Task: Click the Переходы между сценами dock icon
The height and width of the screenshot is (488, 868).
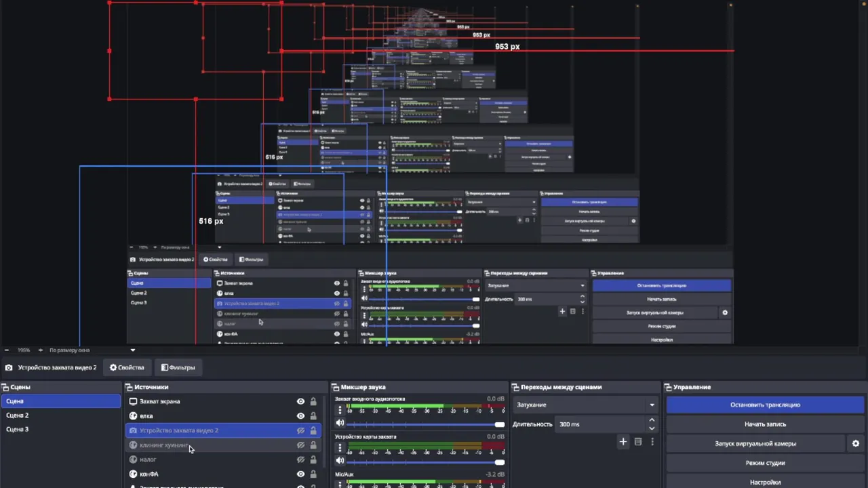Action: point(516,387)
